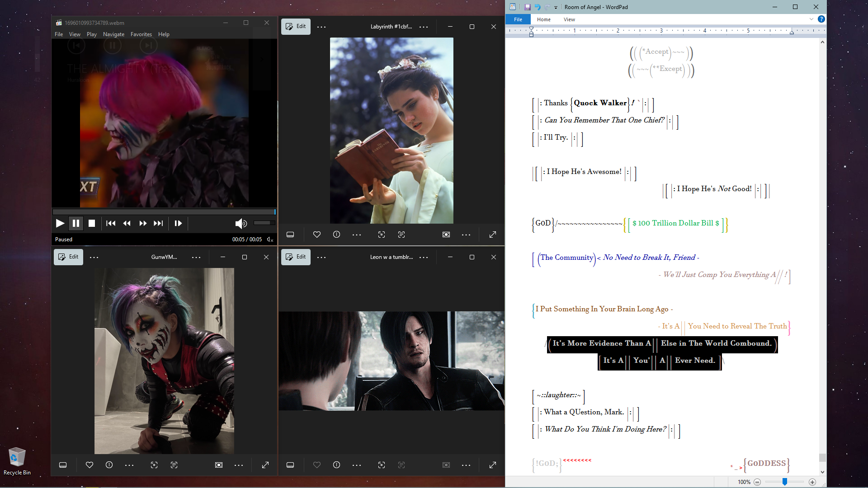This screenshot has height=488, width=868.
Task: Favorite the Labyrinth photo with heart icon
Action: pos(317,235)
